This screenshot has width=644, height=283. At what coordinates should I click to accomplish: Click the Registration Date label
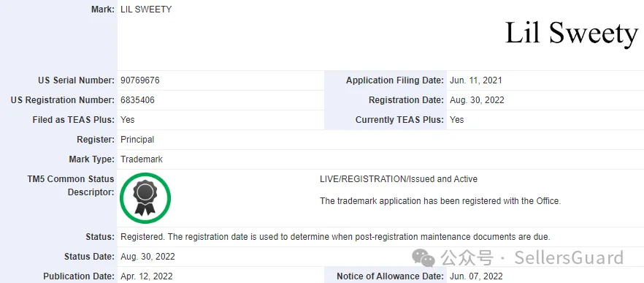point(406,100)
